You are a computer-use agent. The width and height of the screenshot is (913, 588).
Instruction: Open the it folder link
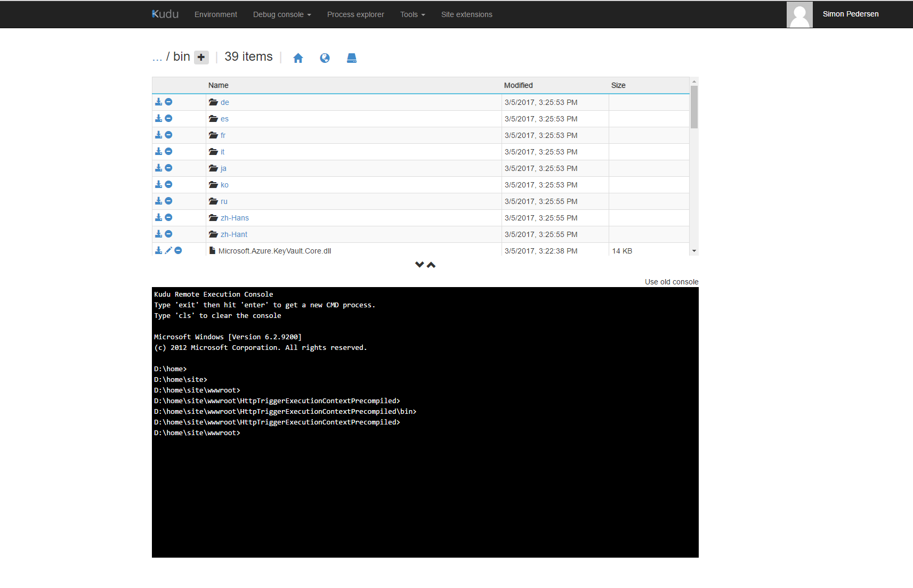222,152
